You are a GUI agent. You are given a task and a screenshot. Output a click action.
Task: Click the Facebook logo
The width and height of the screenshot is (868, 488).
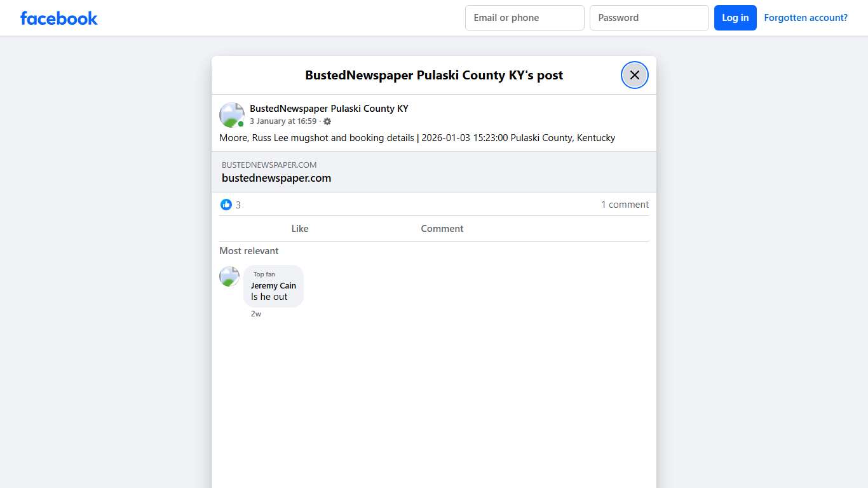click(x=59, y=18)
